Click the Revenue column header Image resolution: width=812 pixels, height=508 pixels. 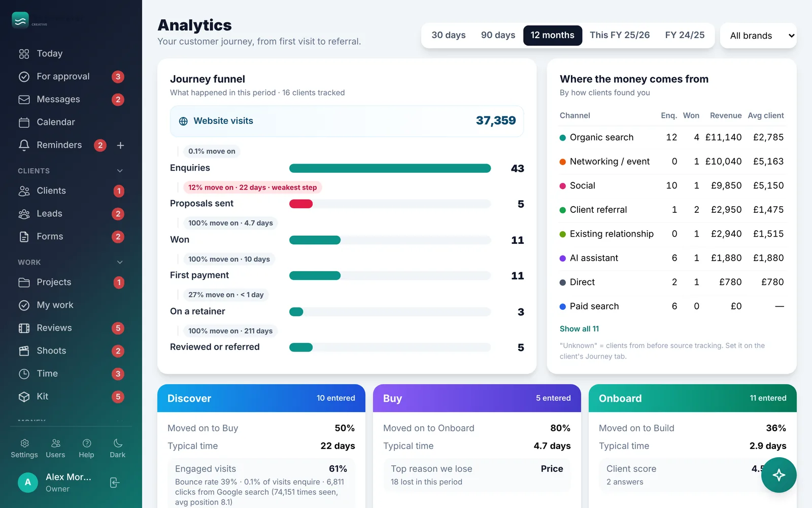(726, 115)
